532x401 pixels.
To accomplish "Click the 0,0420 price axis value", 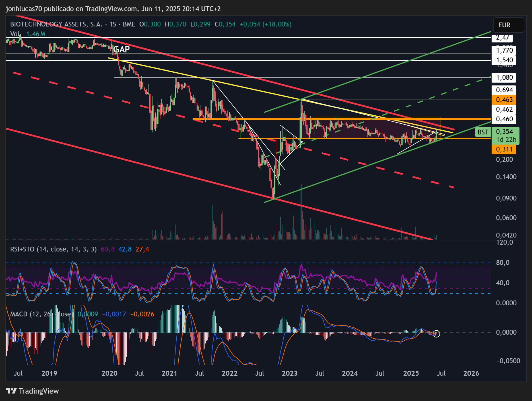I will pyautogui.click(x=506, y=235).
